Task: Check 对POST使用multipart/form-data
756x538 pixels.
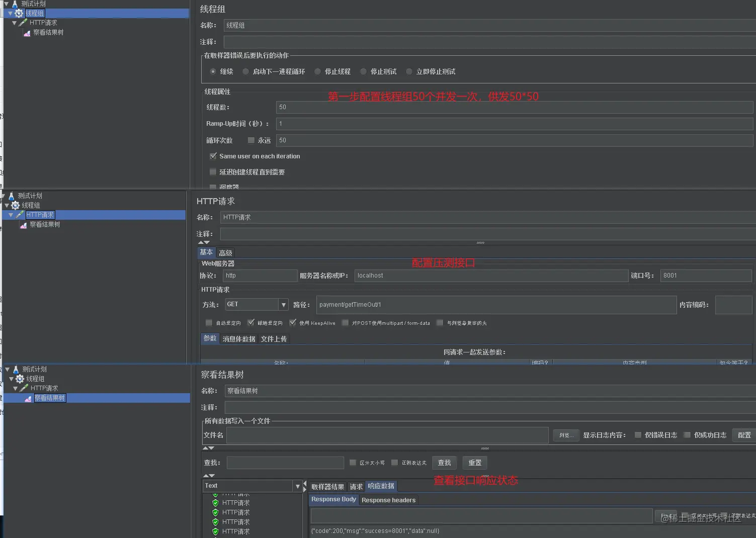Action: [x=345, y=323]
